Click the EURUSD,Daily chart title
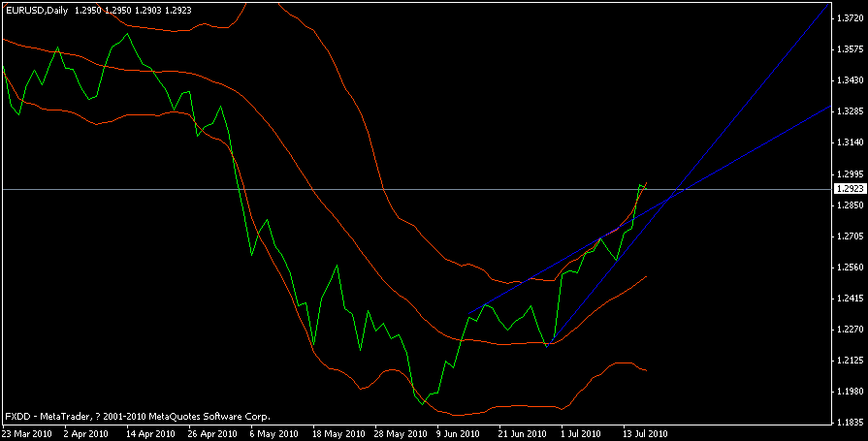Screen dimensions: 868x441 (x=37, y=11)
